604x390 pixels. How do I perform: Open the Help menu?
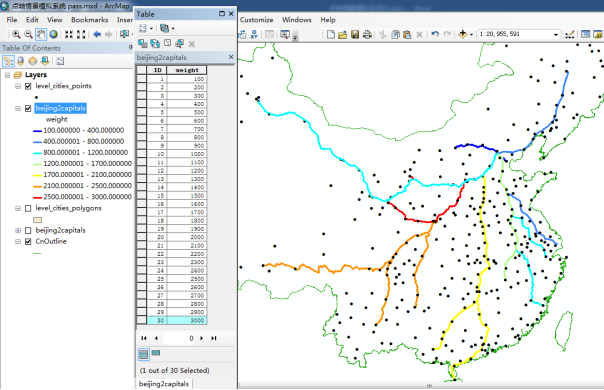[328, 20]
